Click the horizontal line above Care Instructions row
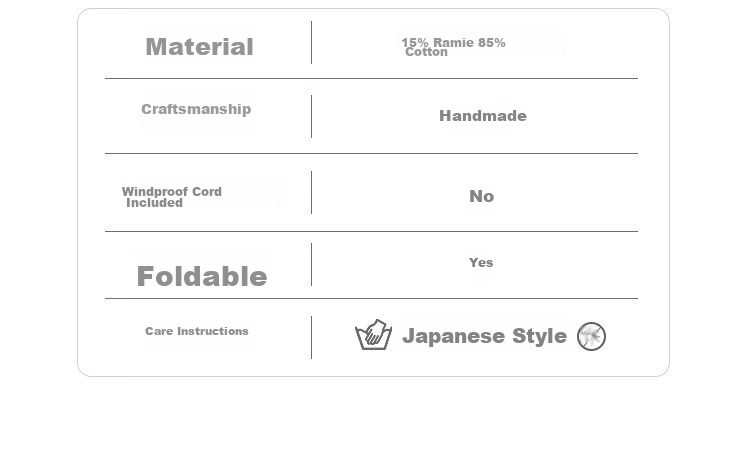 pos(371,298)
